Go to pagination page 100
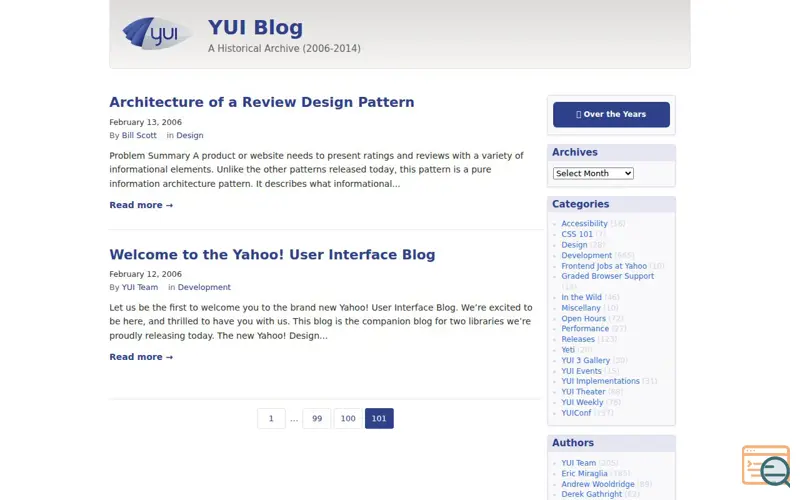The height and width of the screenshot is (500, 800). tap(348, 418)
